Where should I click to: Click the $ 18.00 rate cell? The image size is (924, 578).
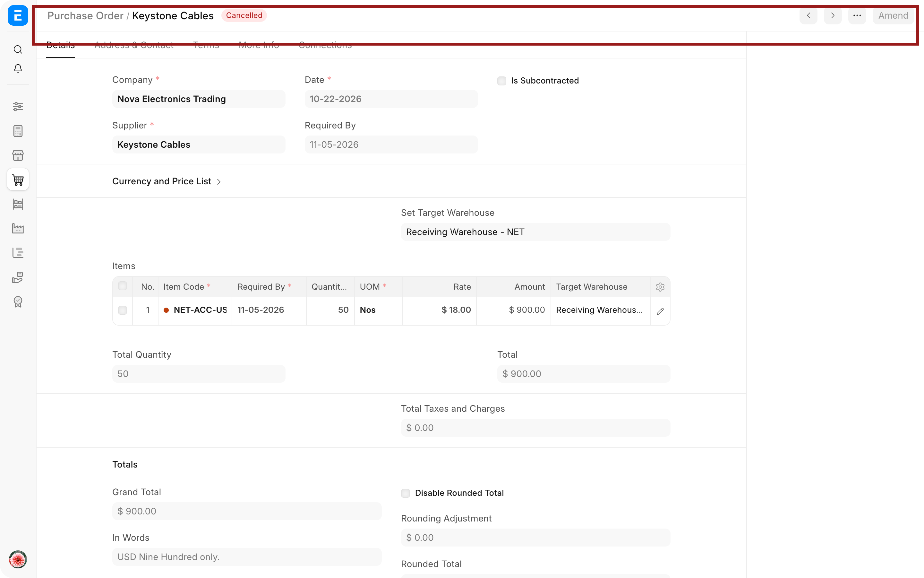[x=440, y=310]
